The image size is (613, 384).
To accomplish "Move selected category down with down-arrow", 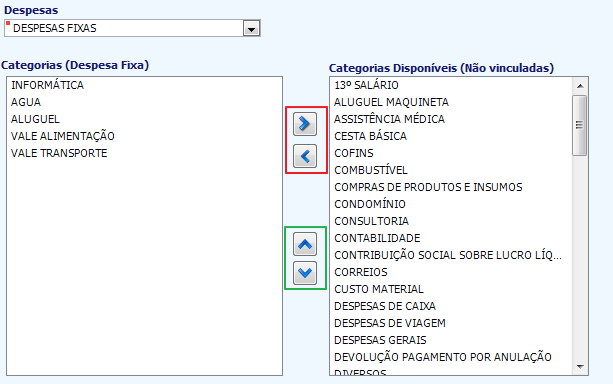I will coord(305,273).
